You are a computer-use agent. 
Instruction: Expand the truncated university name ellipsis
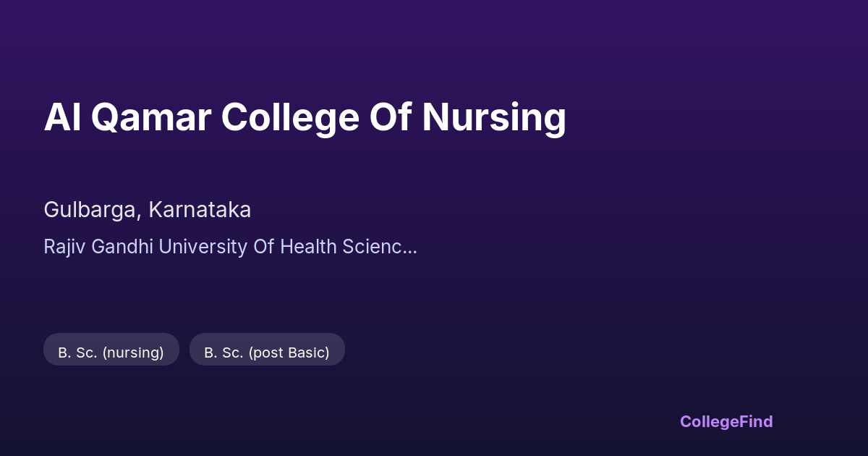[410, 248]
